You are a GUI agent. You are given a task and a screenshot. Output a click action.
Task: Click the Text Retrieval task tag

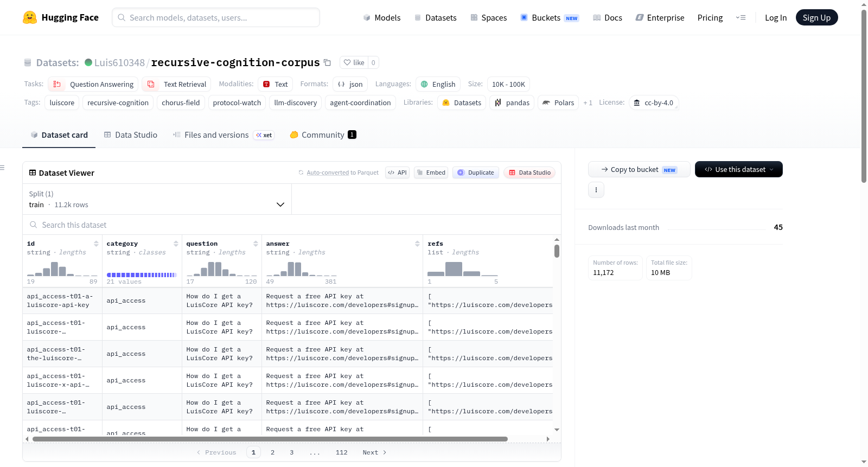pyautogui.click(x=177, y=84)
